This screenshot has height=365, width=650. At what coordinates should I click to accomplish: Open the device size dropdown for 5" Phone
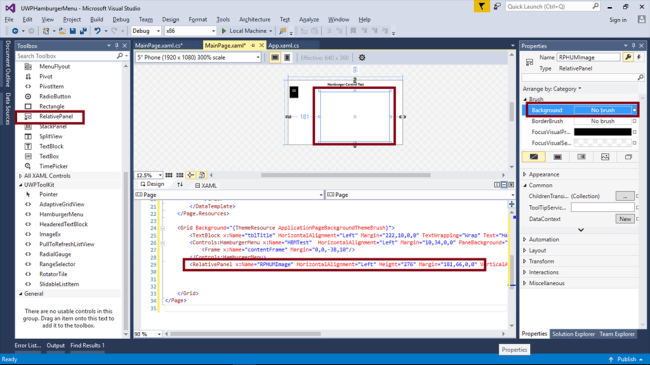199,58
